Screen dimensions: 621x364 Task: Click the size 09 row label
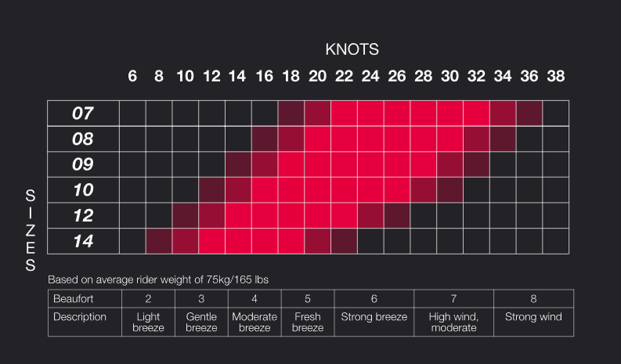(83, 165)
